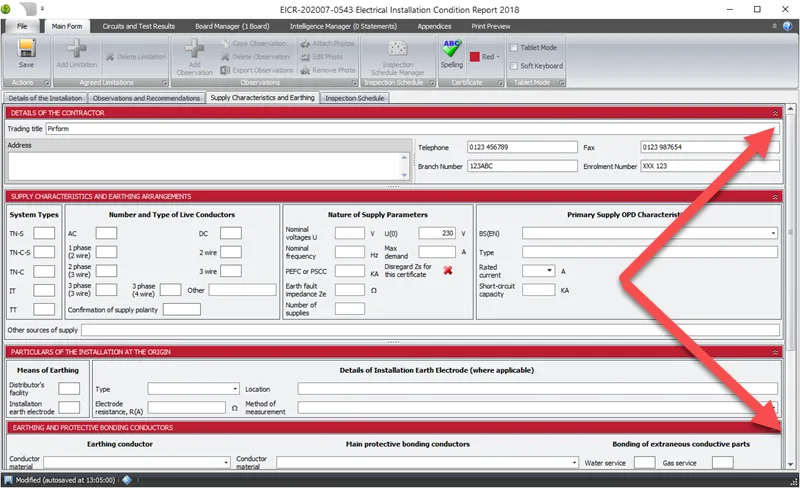Tick the TN-S system type box
This screenshot has height=488, width=800.
click(x=44, y=233)
